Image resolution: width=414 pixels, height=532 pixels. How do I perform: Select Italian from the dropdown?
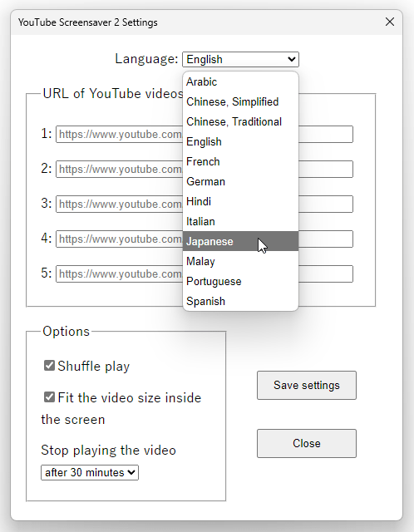(x=240, y=222)
